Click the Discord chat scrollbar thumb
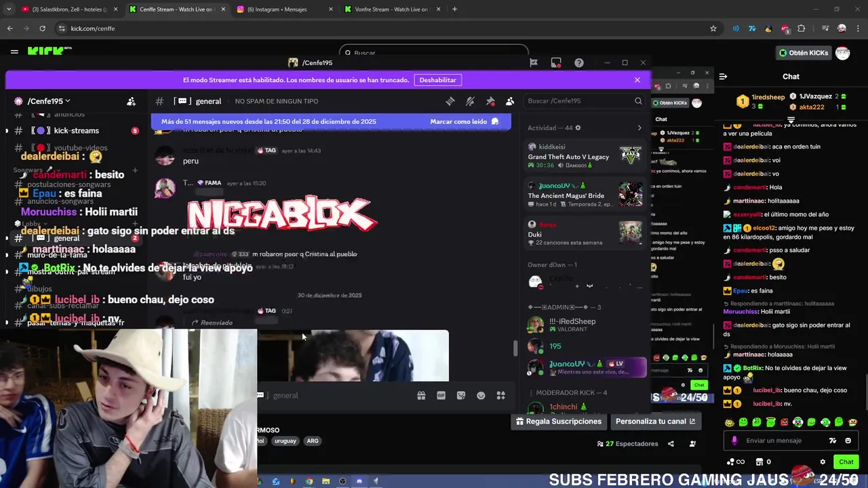Image resolution: width=868 pixels, height=488 pixels. pyautogui.click(x=515, y=348)
